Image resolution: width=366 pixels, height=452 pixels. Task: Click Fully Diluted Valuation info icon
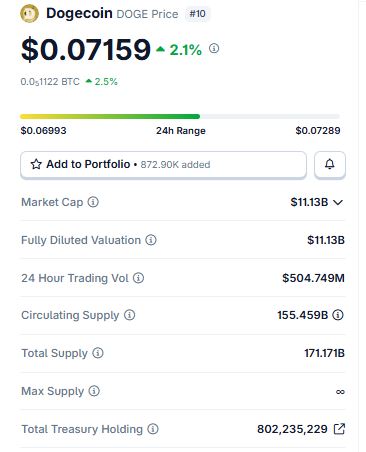tap(151, 240)
